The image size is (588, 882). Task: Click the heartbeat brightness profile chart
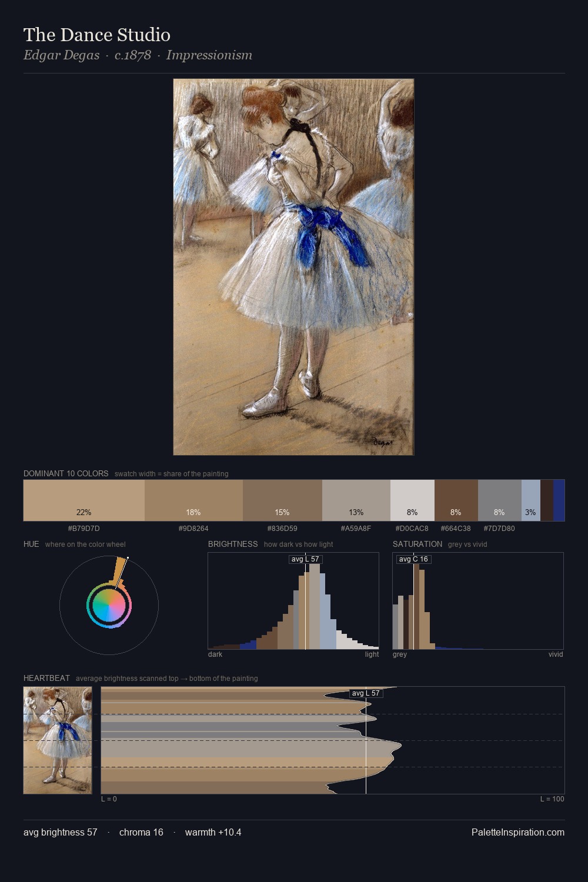pyautogui.click(x=333, y=740)
